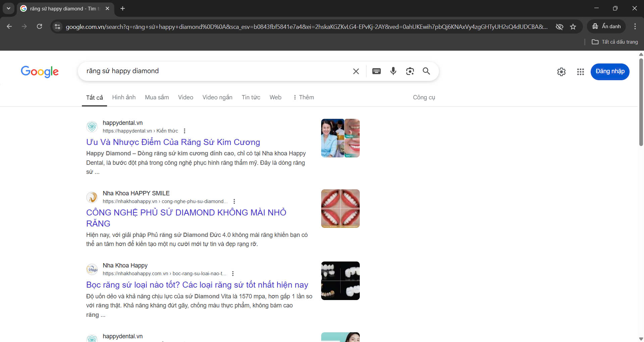
Task: Open the red lips thumbnail of Diamond result
Action: pyautogui.click(x=340, y=208)
